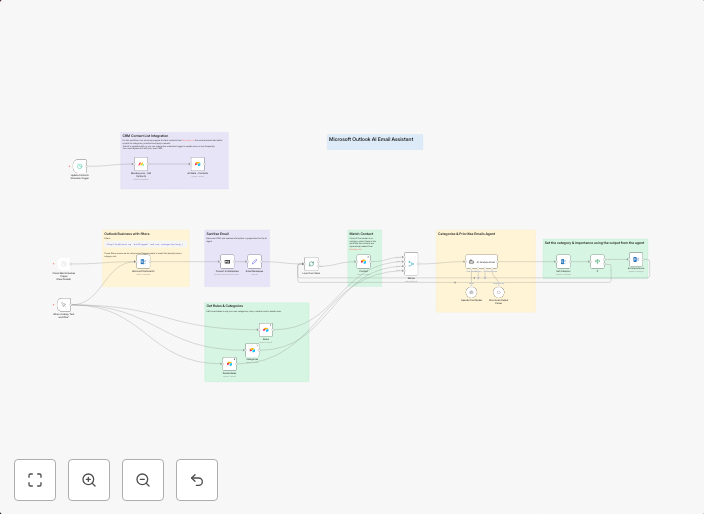The image size is (704, 514).
Task: Click the fit-to-view canvas button
Action: [x=35, y=480]
